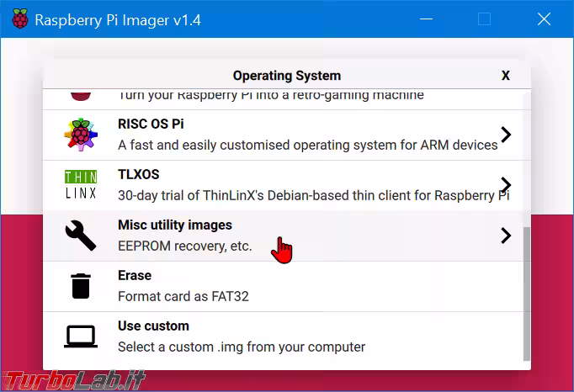Click the ThinLinX logo icon

[x=81, y=185]
